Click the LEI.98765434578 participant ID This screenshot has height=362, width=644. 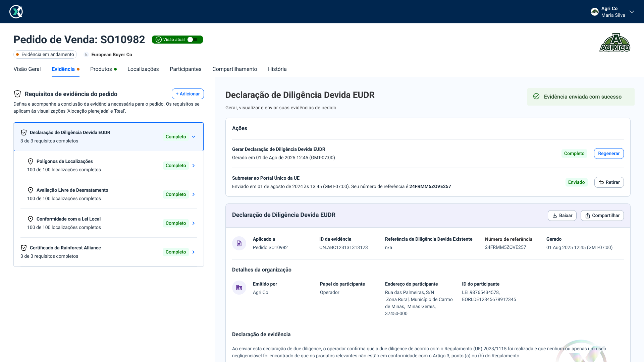pos(481,293)
